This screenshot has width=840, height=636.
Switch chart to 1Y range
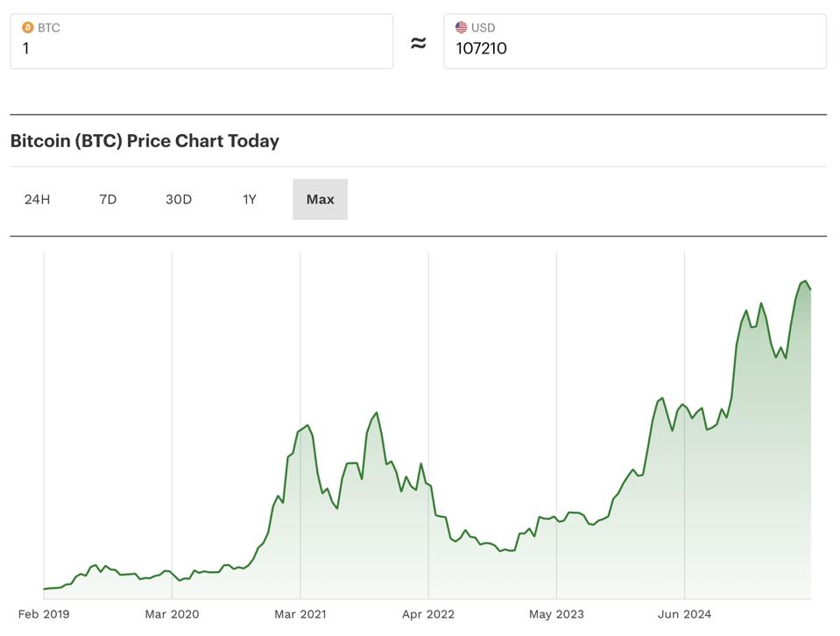[x=249, y=200]
